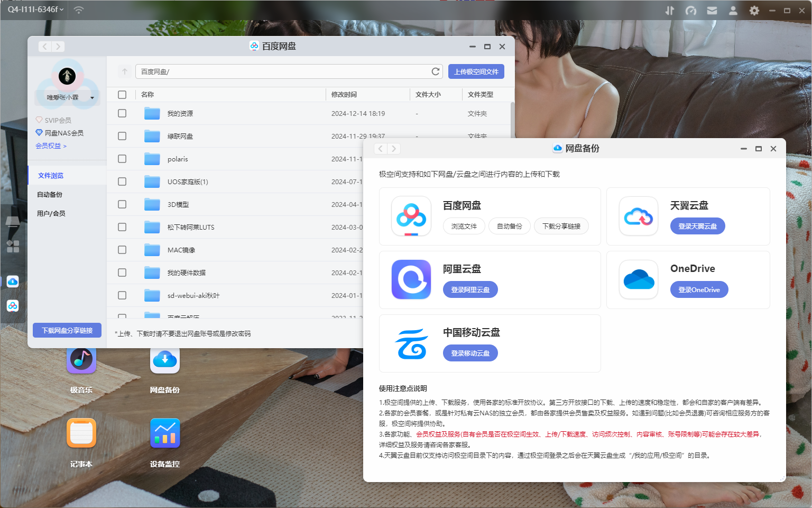Click 登录OneDrive button
This screenshot has height=508, width=812.
(699, 289)
